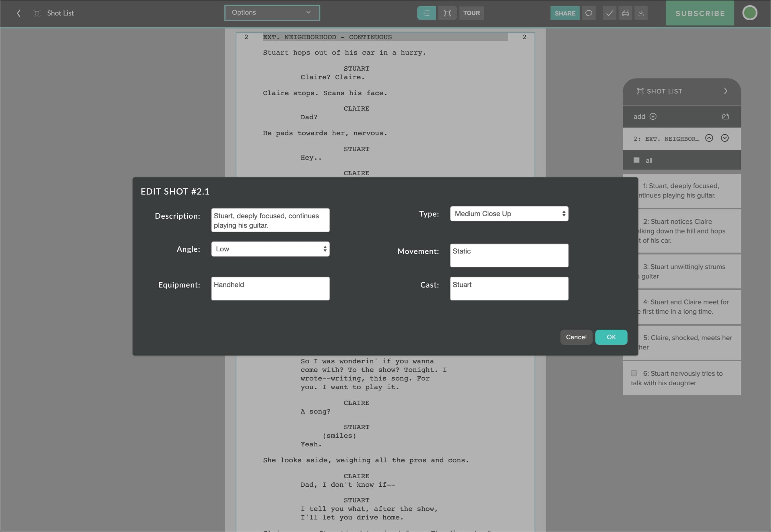Expand the Shot List side panel arrow
Viewport: 771px width, 532px height.
coord(726,91)
